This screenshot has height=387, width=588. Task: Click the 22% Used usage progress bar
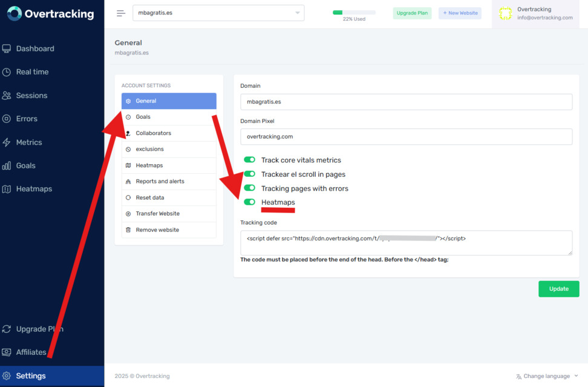pyautogui.click(x=354, y=12)
